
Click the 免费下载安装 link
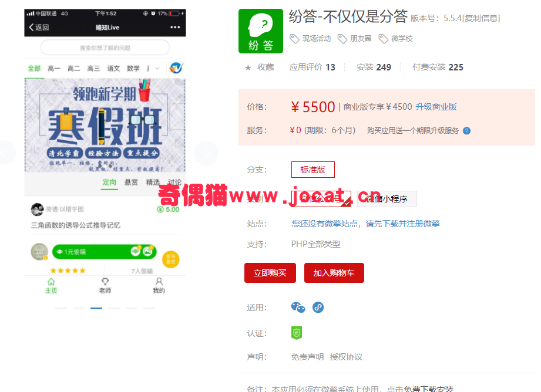(429, 389)
